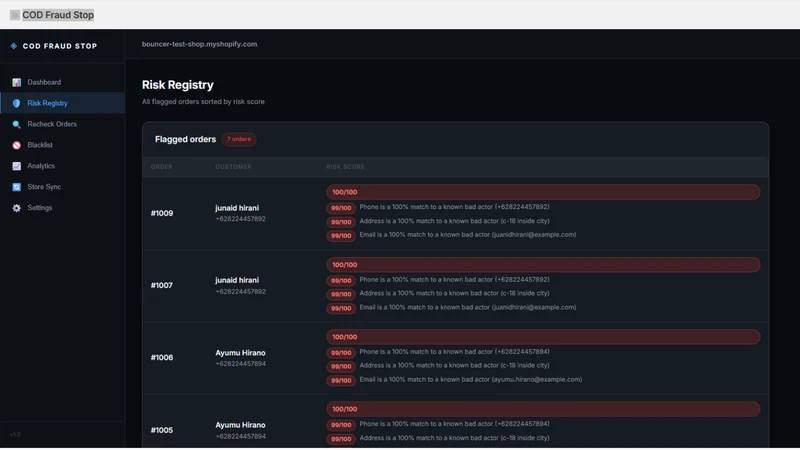Click the ayumu.hirano@example.com email match reason
Image resolution: width=800 pixels, height=450 pixels.
tap(470, 379)
